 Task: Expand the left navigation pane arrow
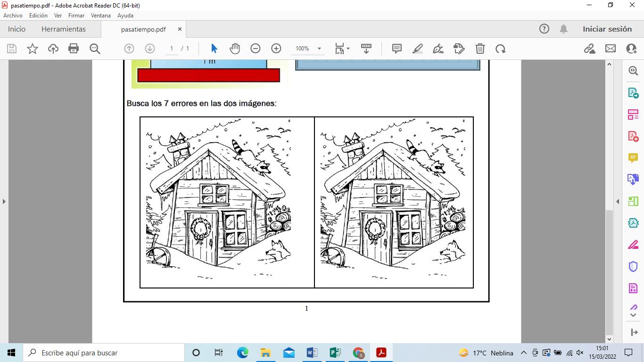point(4,201)
